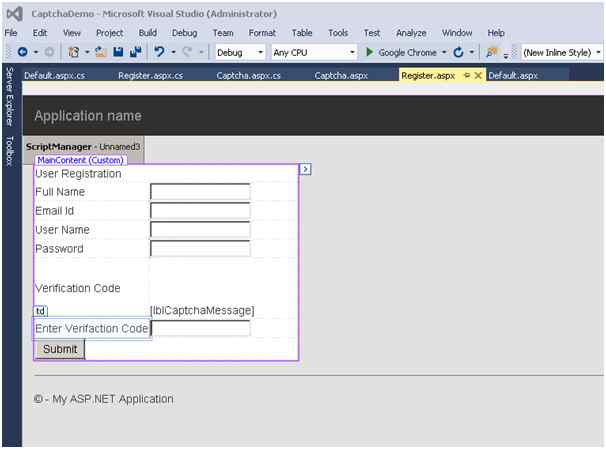Open the Debug menu
Viewport: 606px width, 449px height.
click(x=184, y=33)
